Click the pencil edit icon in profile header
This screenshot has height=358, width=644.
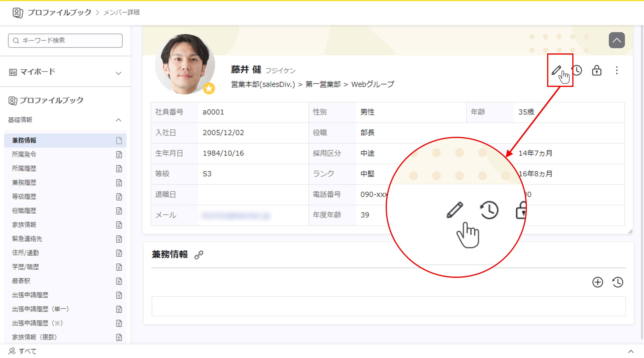coord(556,70)
